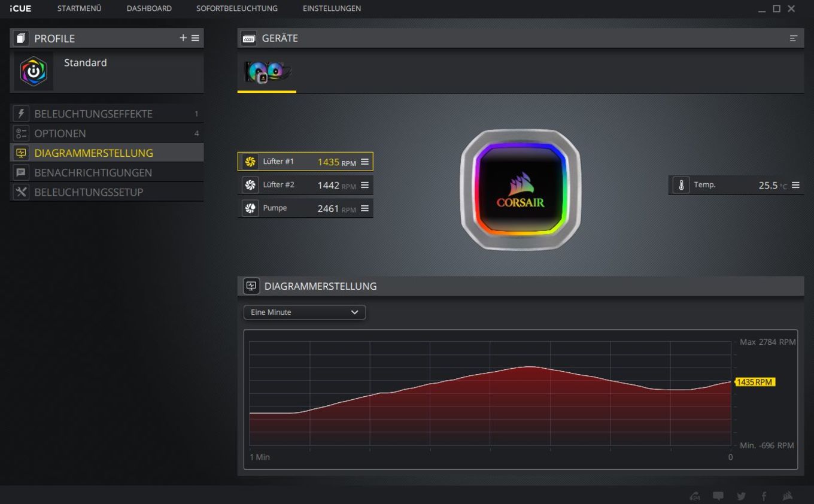Open Lüfter #2 options menu
The image size is (814, 504).
click(x=365, y=185)
